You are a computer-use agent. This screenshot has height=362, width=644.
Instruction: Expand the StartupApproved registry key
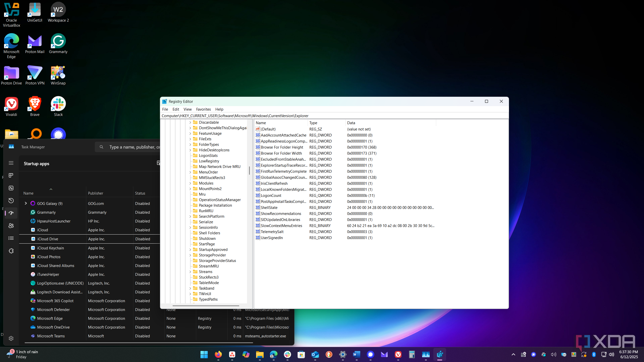(190, 250)
